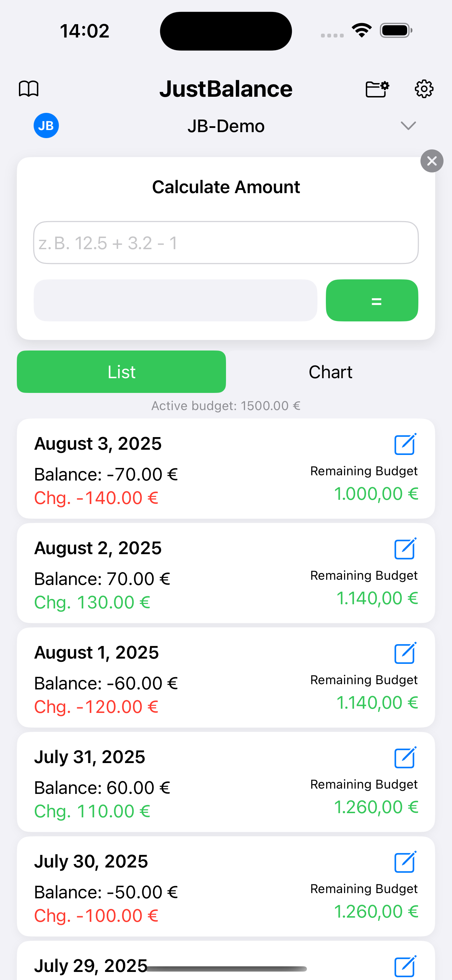
Task: Tap the calculation result box
Action: tap(176, 300)
